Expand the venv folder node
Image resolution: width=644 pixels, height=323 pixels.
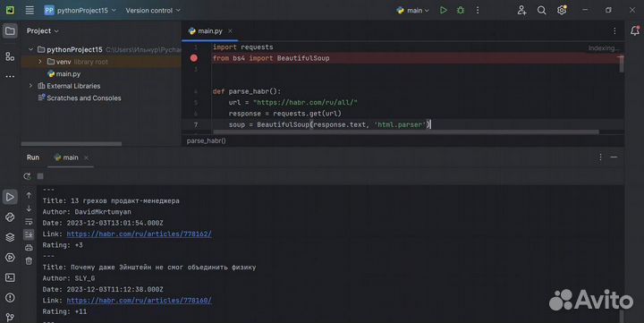[x=40, y=62]
